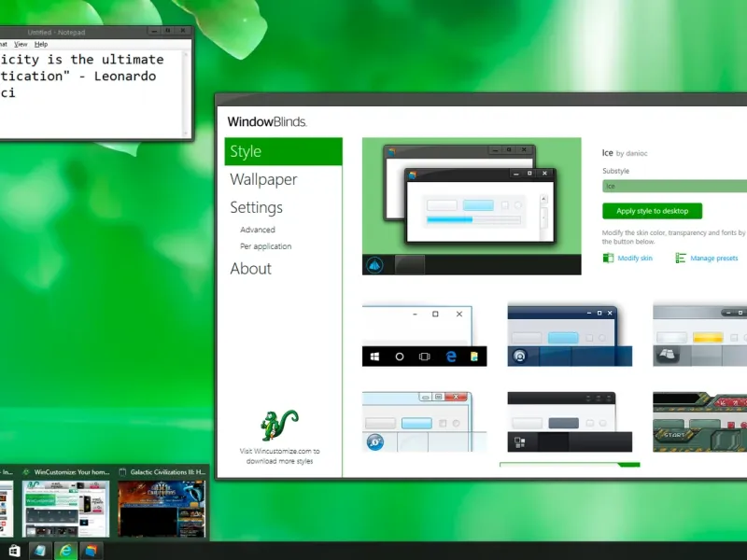The height and width of the screenshot is (560, 747).
Task: Select the military START style thumbnail
Action: click(699, 422)
